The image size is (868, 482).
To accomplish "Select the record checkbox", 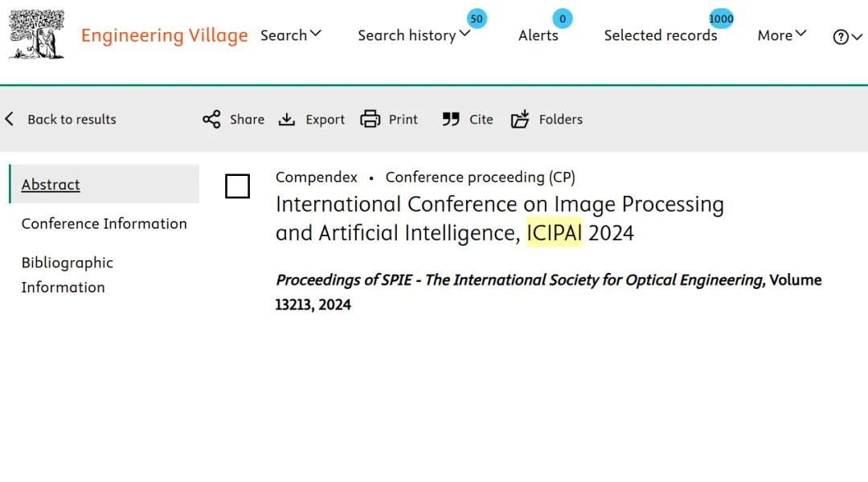I will pyautogui.click(x=237, y=186).
